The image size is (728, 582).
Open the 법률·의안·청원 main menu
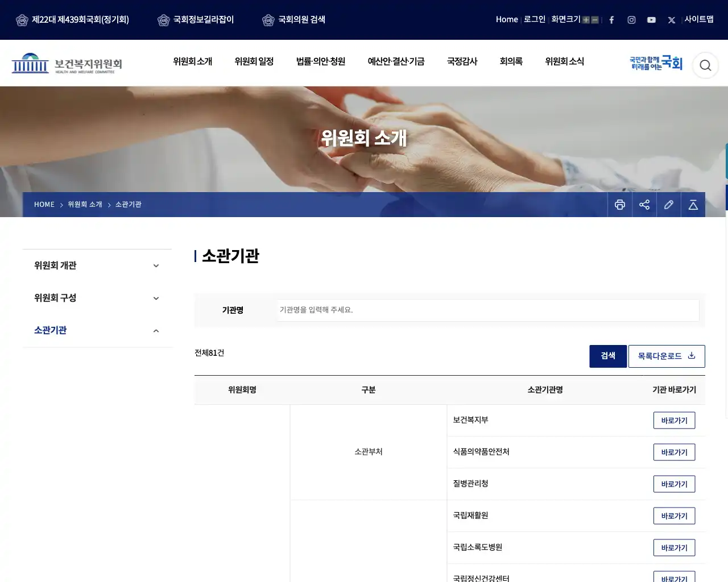pyautogui.click(x=321, y=61)
